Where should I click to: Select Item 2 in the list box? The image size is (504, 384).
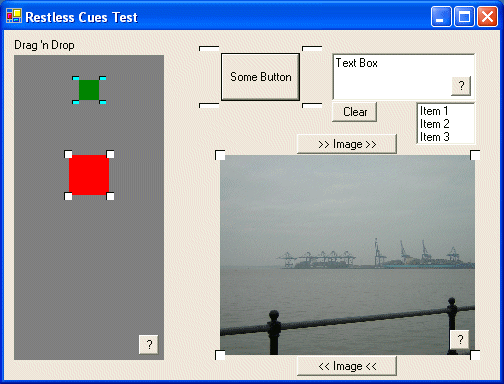(x=435, y=124)
